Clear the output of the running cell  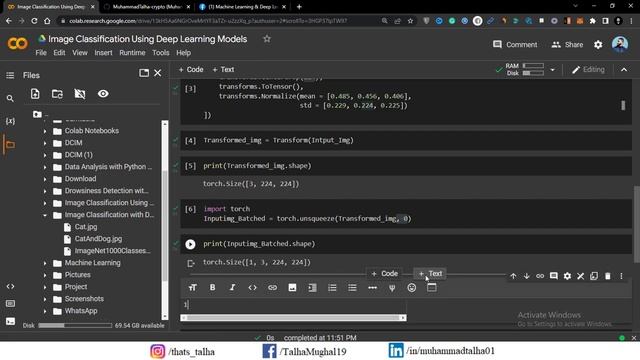[191, 263]
